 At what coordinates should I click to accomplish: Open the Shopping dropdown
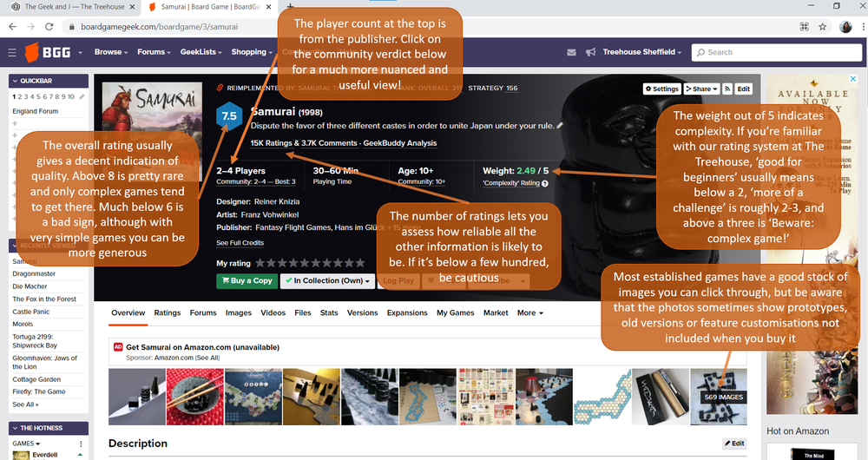[252, 52]
